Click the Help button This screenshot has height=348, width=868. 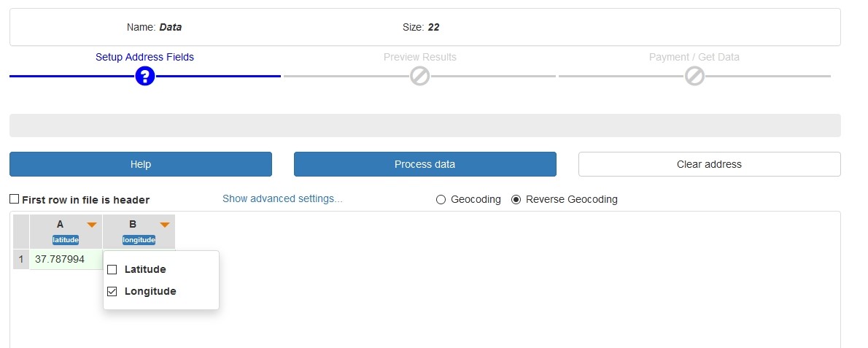pyautogui.click(x=141, y=164)
